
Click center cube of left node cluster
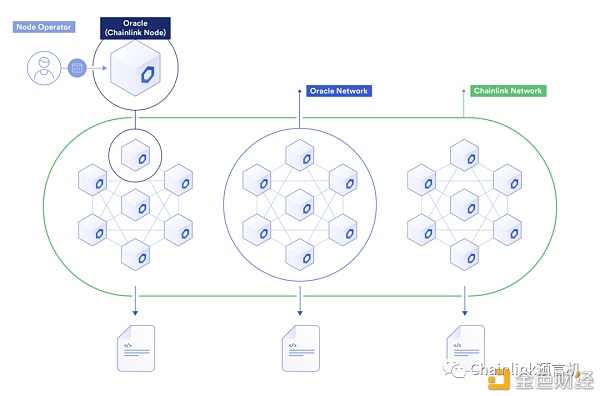pos(135,205)
